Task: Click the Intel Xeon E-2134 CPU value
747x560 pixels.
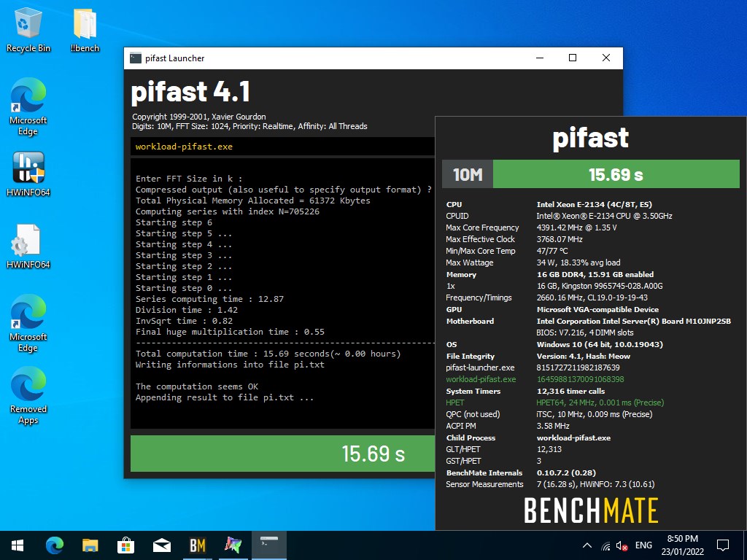Action: pos(594,204)
